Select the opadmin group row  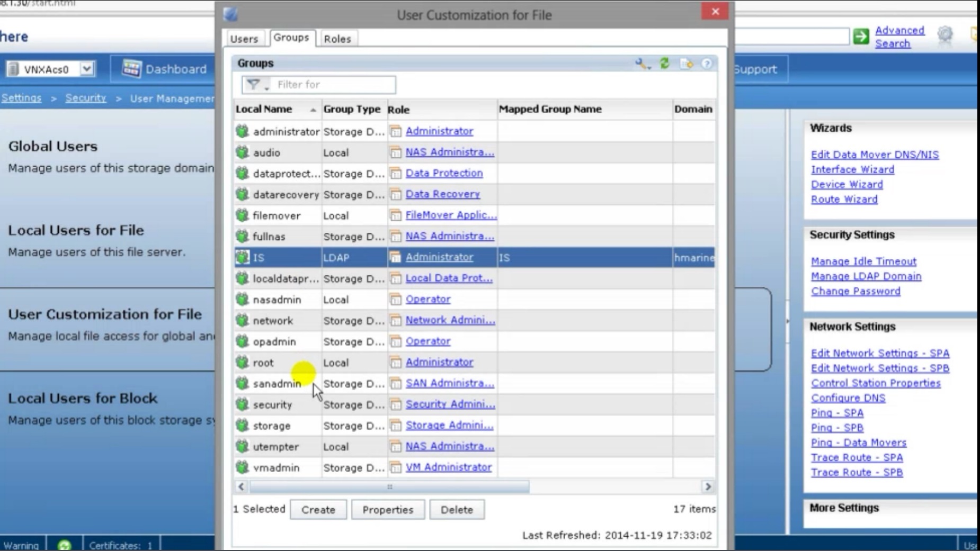(x=475, y=341)
